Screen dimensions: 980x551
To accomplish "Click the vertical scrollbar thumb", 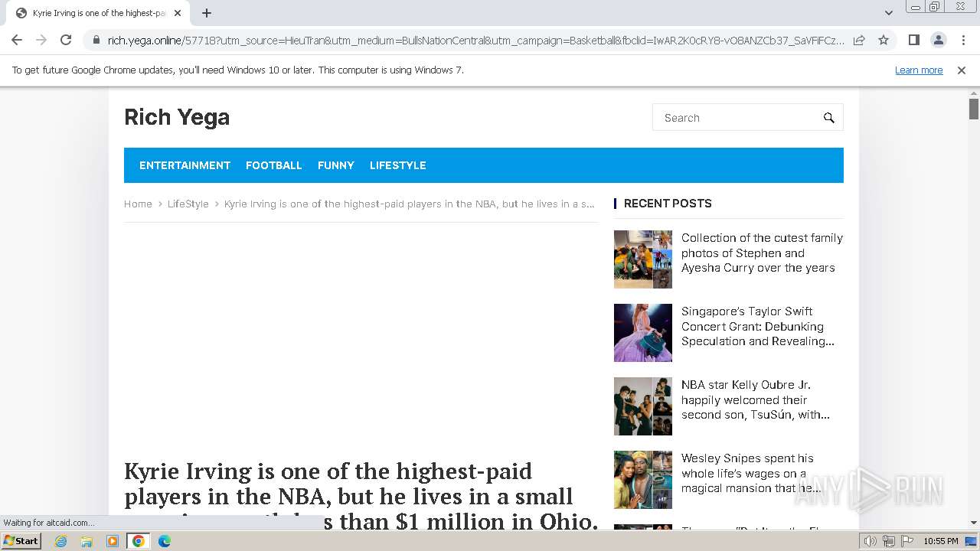I will 974,109.
